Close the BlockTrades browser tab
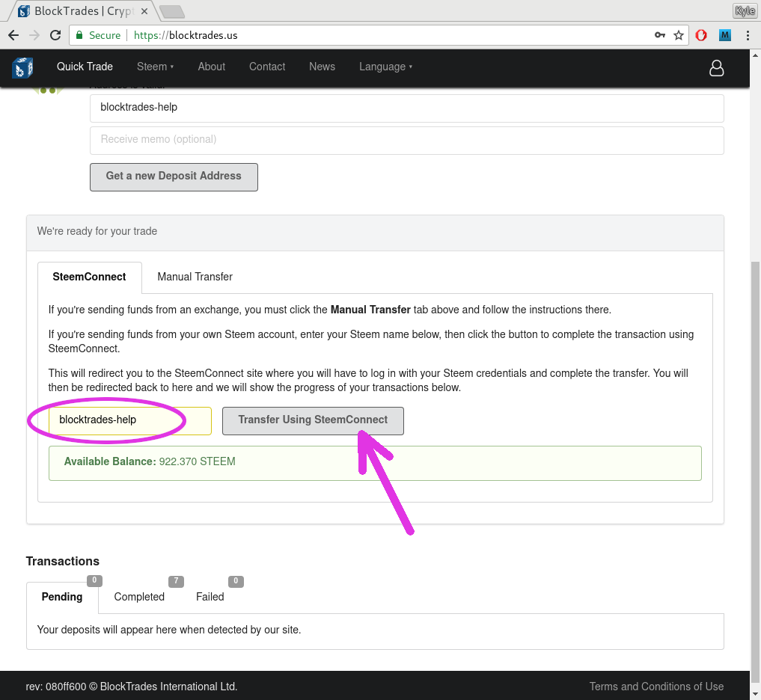The height and width of the screenshot is (700, 761). (144, 11)
